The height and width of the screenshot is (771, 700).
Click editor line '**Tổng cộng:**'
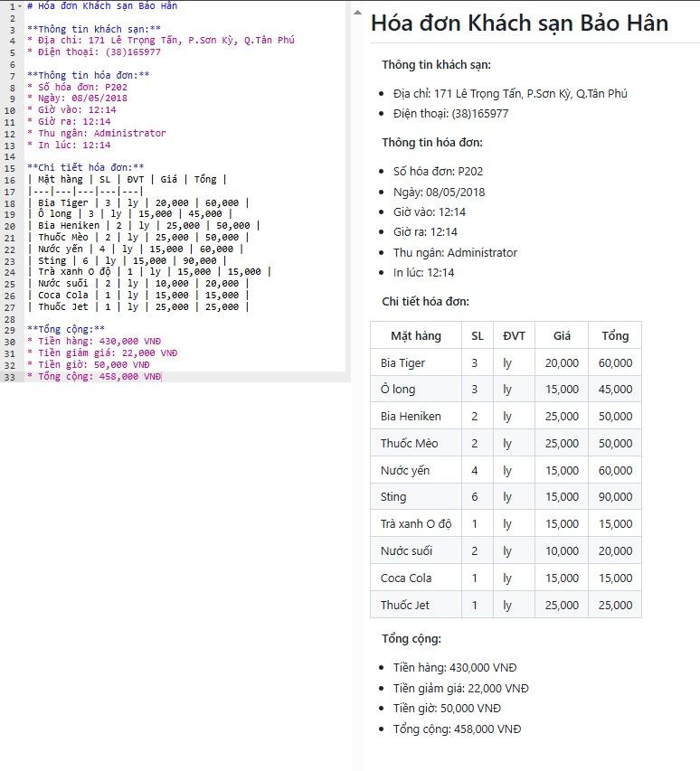(66, 329)
